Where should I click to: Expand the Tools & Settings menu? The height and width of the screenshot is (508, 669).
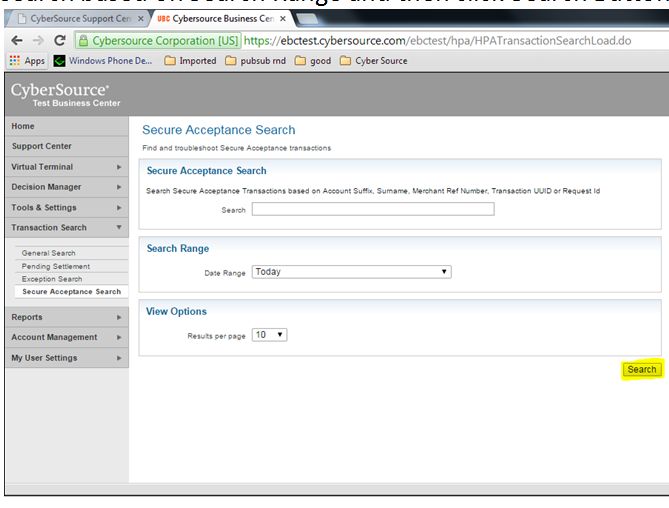(x=67, y=207)
